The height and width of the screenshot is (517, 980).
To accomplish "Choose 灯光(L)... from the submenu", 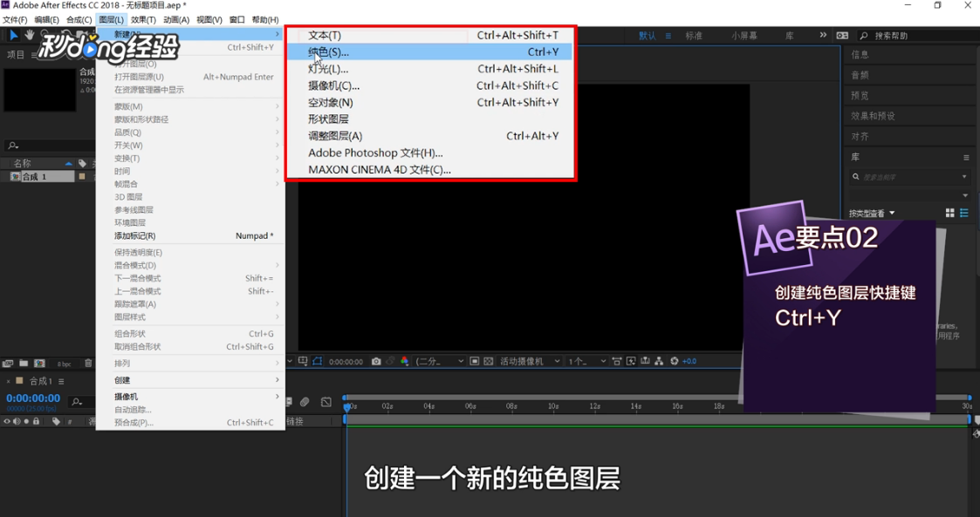I will click(430, 69).
